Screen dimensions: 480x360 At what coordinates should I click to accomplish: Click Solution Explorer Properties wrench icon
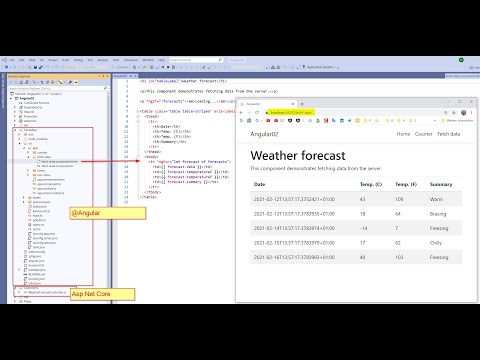point(70,82)
